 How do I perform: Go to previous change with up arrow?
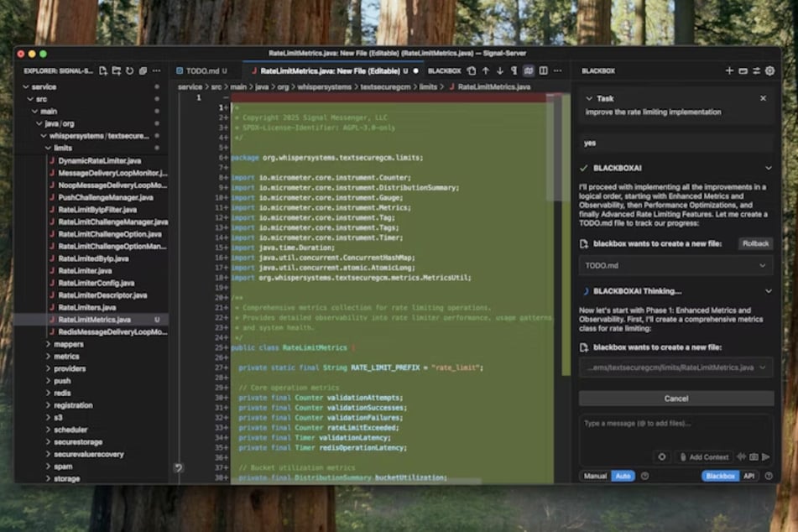(486, 71)
